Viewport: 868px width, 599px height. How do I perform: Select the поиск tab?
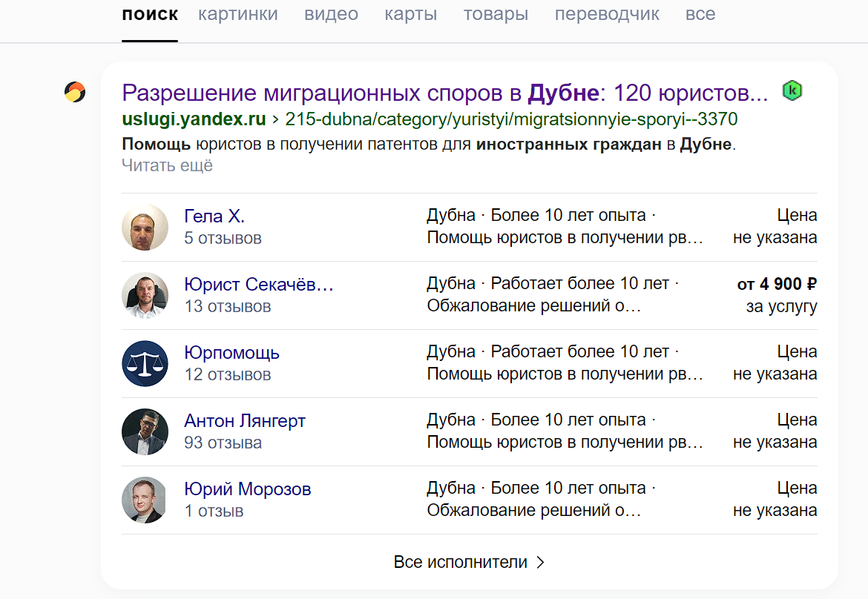click(x=150, y=14)
